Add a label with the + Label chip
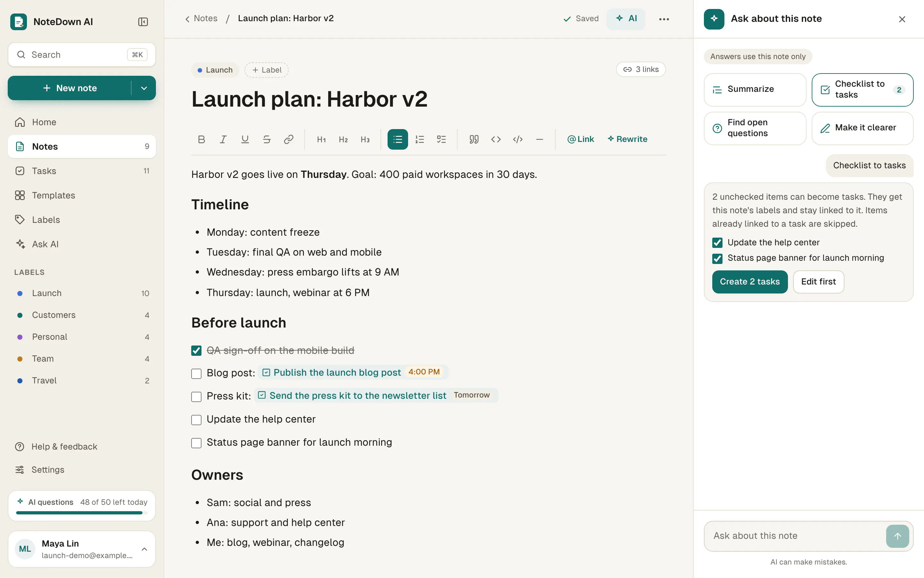Image resolution: width=924 pixels, height=578 pixels. [x=267, y=70]
